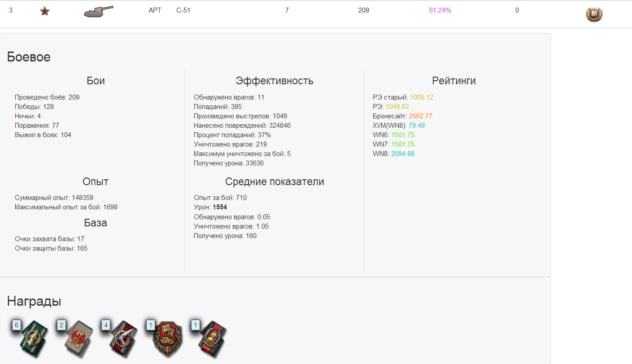Click the red star USSR nation icon
The height and width of the screenshot is (364, 632).
pos(44,11)
